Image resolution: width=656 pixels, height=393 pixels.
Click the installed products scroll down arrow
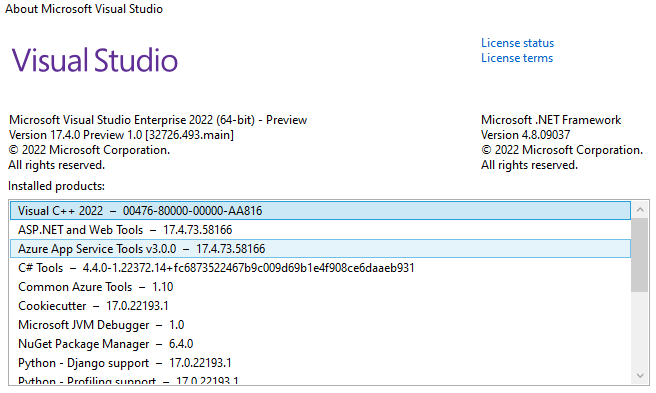[640, 375]
